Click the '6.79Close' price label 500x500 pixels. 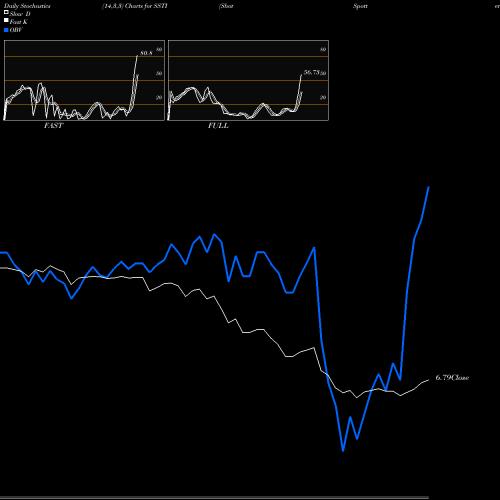click(x=452, y=377)
